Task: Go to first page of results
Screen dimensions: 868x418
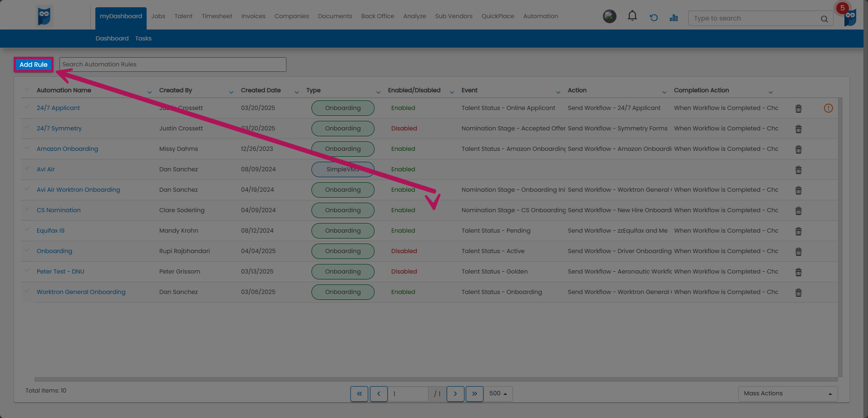Action: click(359, 394)
